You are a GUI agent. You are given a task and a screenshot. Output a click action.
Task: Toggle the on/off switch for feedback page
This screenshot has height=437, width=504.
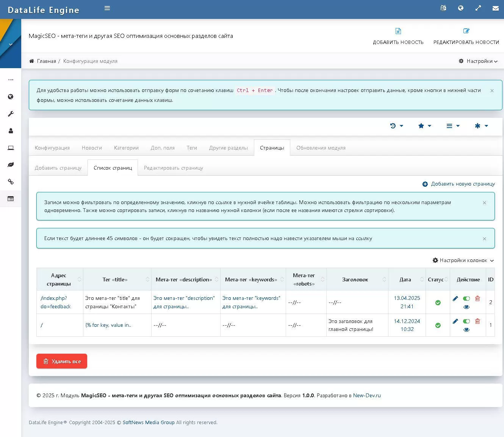pos(466,298)
